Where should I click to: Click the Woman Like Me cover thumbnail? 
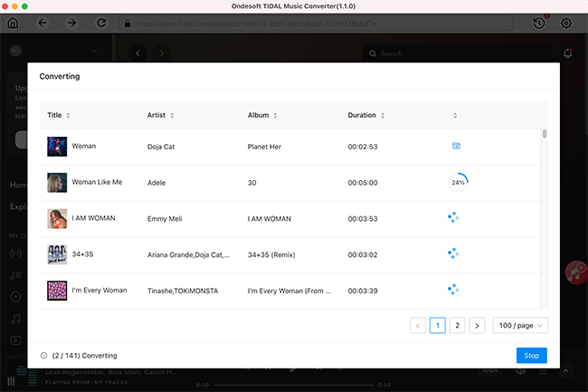(x=57, y=183)
